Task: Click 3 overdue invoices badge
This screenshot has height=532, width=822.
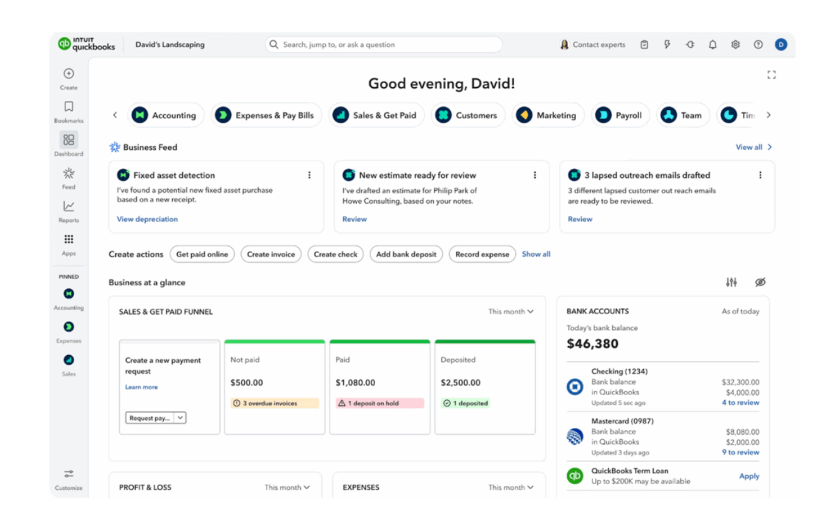Action: pyautogui.click(x=274, y=403)
